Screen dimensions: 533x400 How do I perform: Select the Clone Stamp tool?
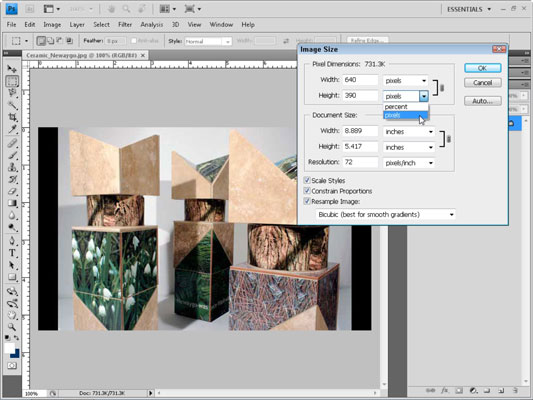12,167
